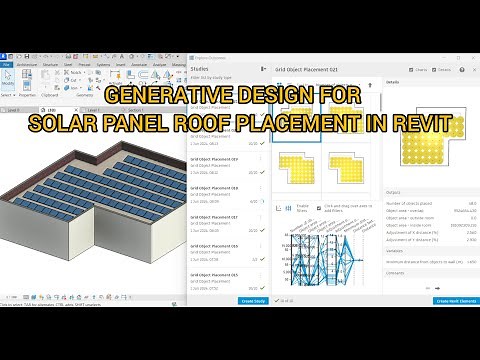Open Grid Object Placement 018 study

[x=227, y=195]
